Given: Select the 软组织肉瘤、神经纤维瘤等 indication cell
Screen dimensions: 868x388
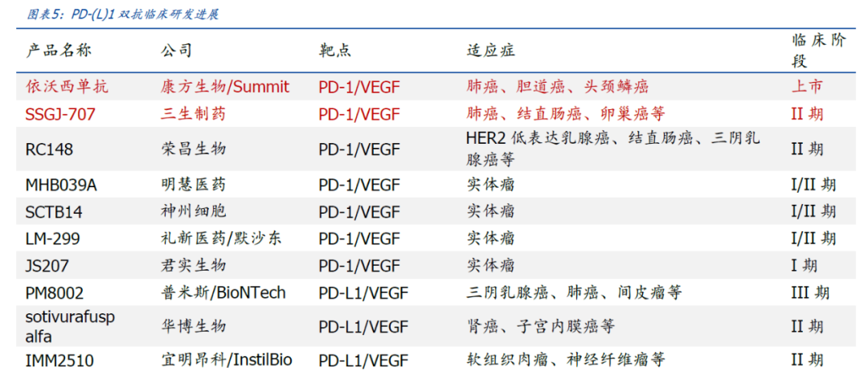Looking at the screenshot, I should pos(566,361).
